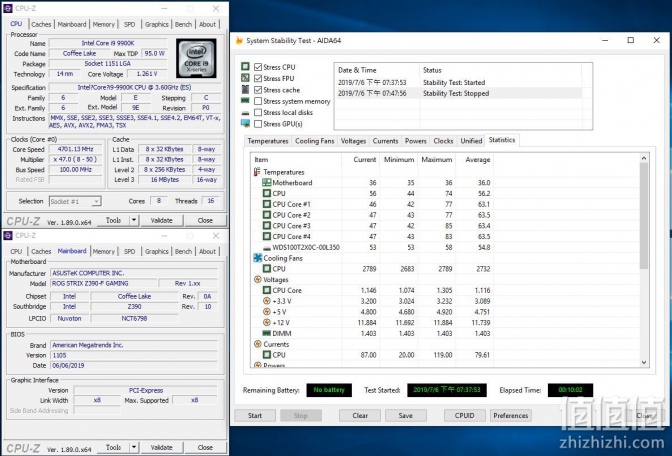Open the Cooling Fans tab
This screenshot has height=456, width=672.
click(x=315, y=141)
